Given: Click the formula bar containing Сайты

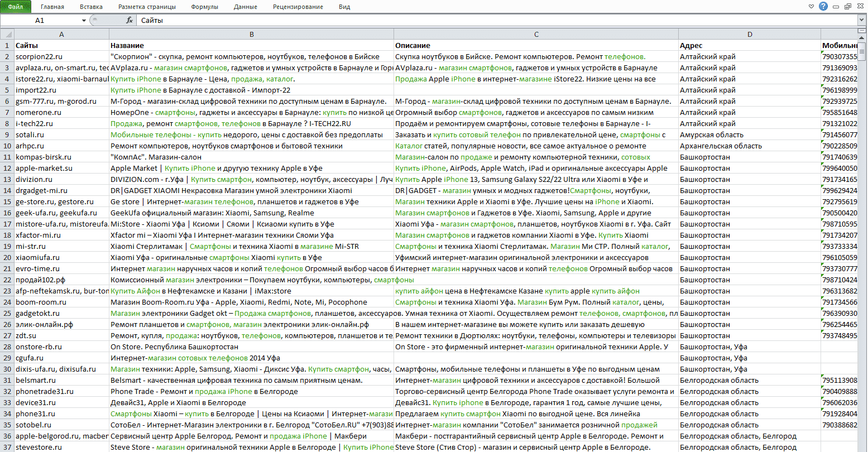Looking at the screenshot, I should [x=497, y=20].
